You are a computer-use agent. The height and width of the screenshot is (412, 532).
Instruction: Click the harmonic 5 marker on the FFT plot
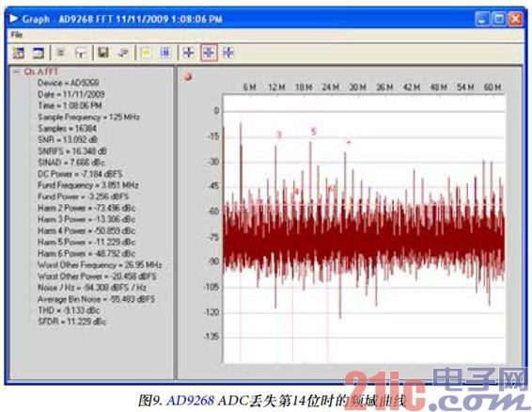pos(314,132)
